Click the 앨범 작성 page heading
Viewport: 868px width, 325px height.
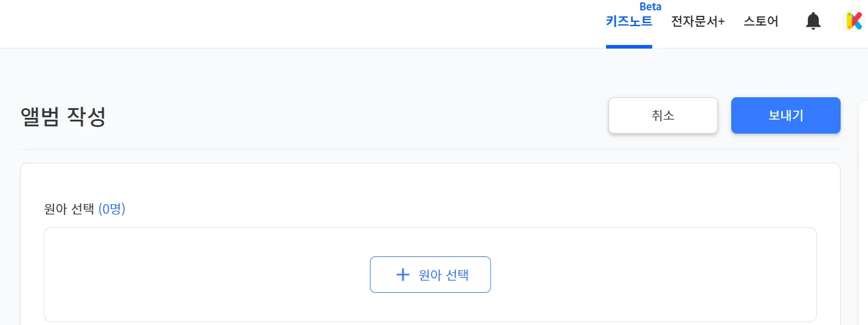coord(63,117)
